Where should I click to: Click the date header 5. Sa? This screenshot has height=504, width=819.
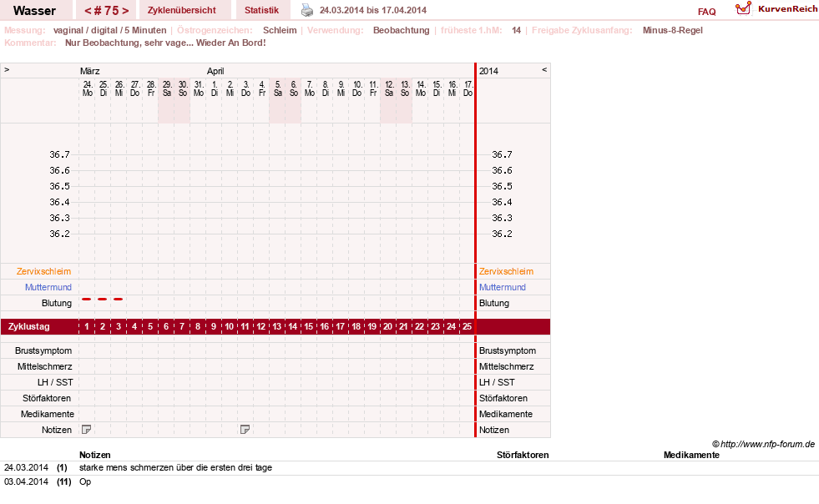pyautogui.click(x=278, y=88)
